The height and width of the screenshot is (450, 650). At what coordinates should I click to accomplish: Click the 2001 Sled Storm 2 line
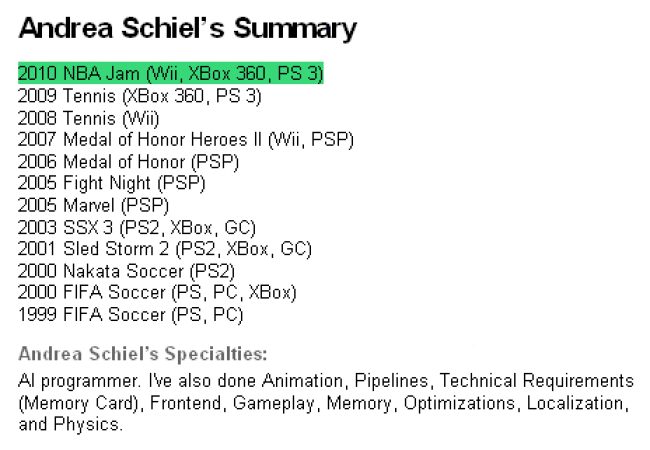pyautogui.click(x=165, y=249)
